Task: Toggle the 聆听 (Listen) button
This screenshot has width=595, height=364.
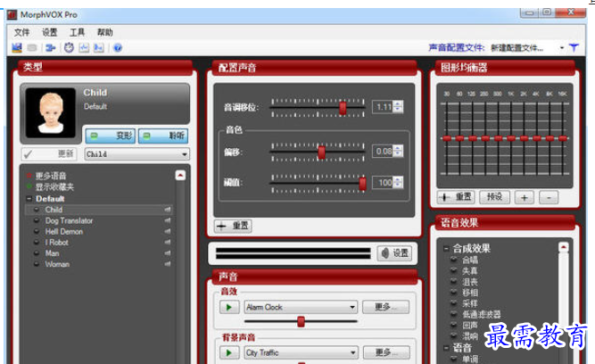Action: [x=162, y=136]
